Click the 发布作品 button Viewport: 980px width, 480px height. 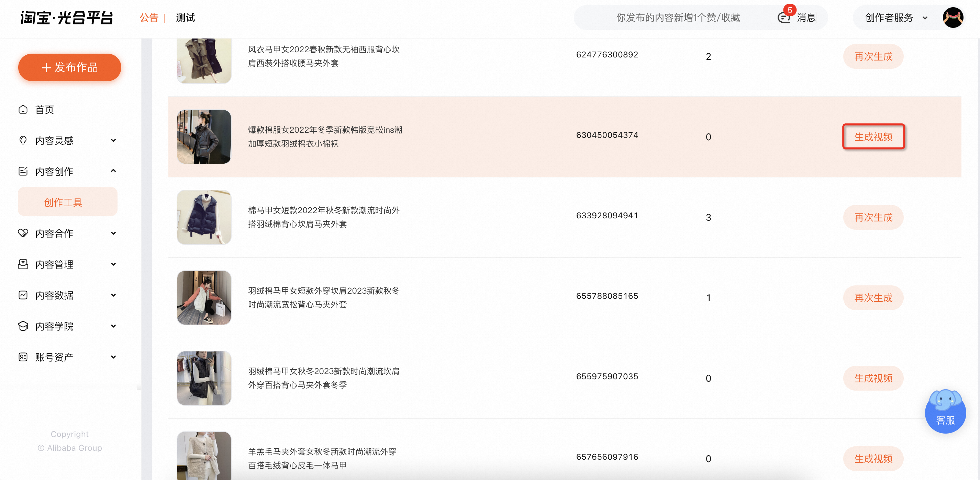tap(70, 67)
